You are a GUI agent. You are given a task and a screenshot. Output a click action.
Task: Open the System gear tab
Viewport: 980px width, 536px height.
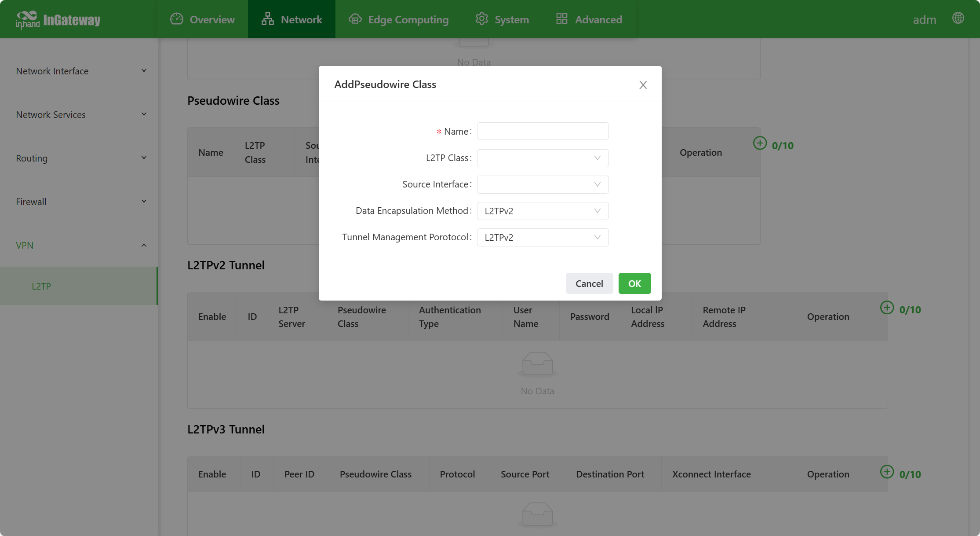502,19
